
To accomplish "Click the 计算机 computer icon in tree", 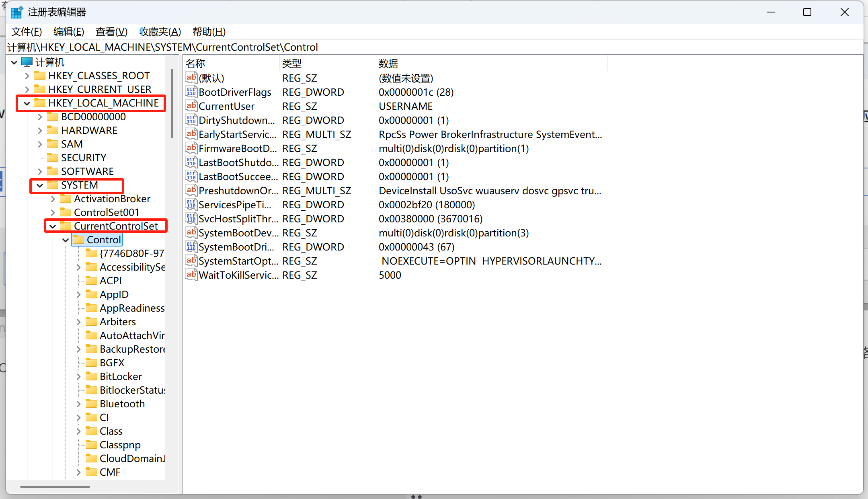I will tap(27, 62).
